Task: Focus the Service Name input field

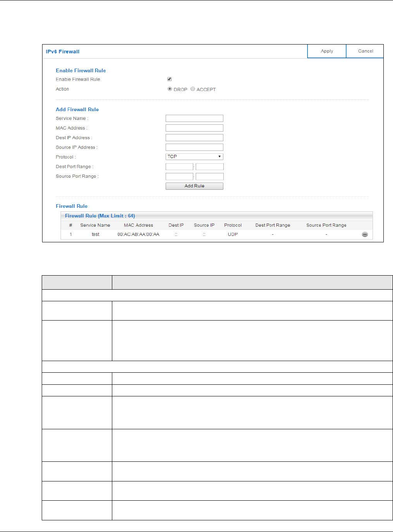Action: 194,118
